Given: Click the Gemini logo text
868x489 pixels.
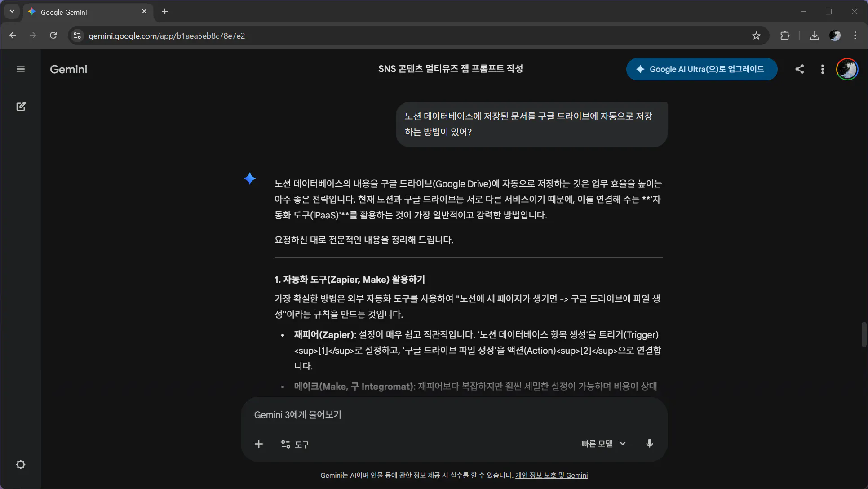Looking at the screenshot, I should coord(68,69).
